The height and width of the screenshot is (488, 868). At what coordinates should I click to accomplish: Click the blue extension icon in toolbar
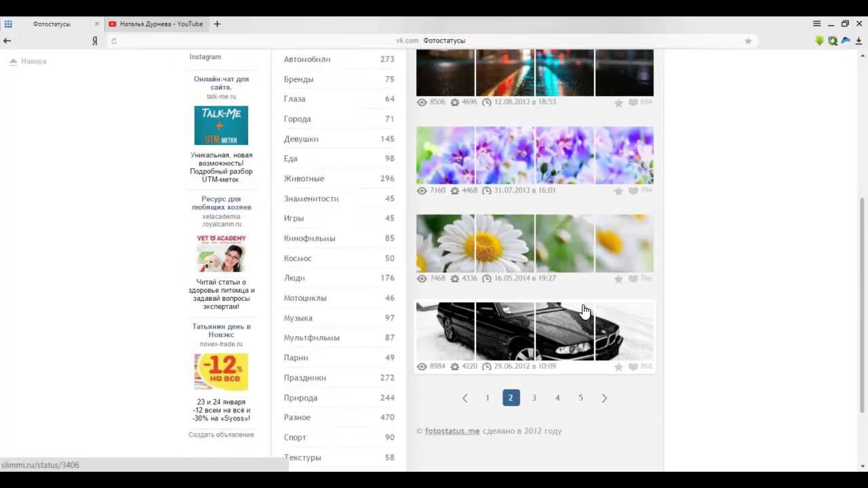pos(846,41)
